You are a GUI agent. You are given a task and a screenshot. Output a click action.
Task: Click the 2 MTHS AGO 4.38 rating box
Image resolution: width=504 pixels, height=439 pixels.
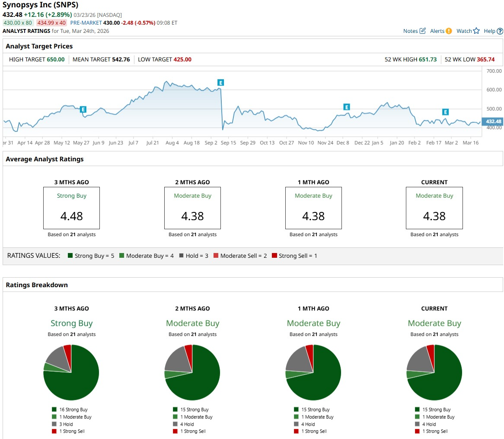pyautogui.click(x=192, y=208)
